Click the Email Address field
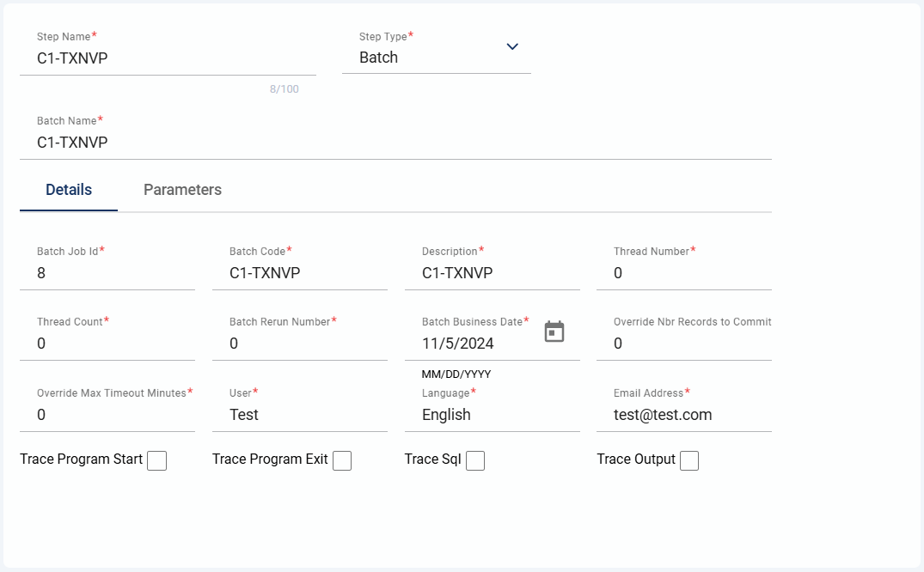 tap(685, 415)
